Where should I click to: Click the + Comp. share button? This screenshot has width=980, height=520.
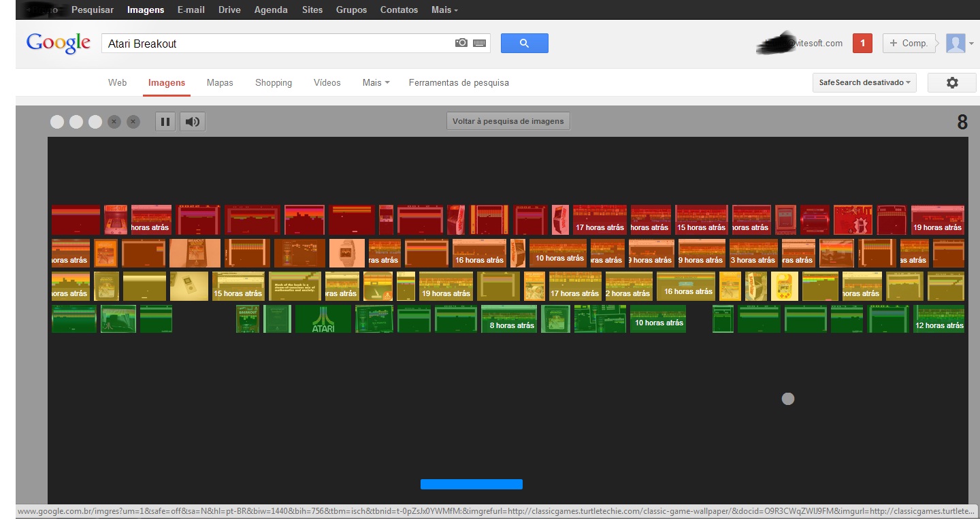click(x=909, y=43)
